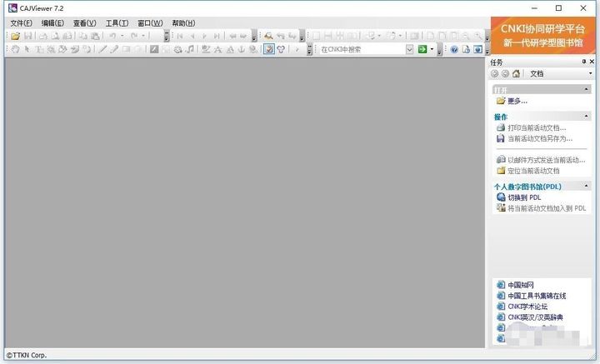This screenshot has width=600, height=364.
Task: Go to next page arrow
Action: (x=204, y=37)
